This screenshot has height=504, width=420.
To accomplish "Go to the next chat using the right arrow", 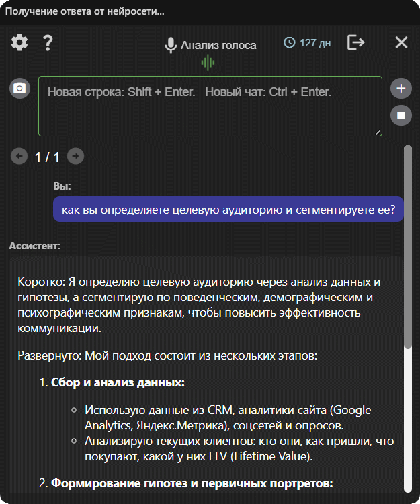I will [75, 156].
